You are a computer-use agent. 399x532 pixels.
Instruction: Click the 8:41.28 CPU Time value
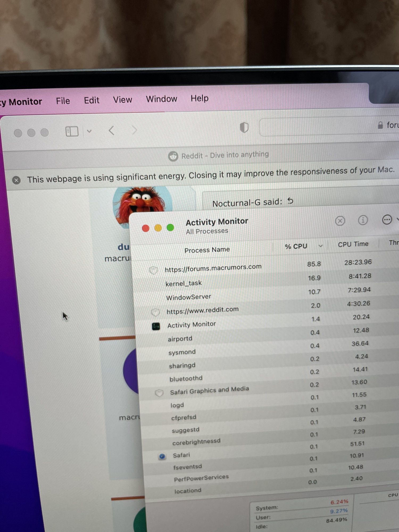tap(360, 276)
